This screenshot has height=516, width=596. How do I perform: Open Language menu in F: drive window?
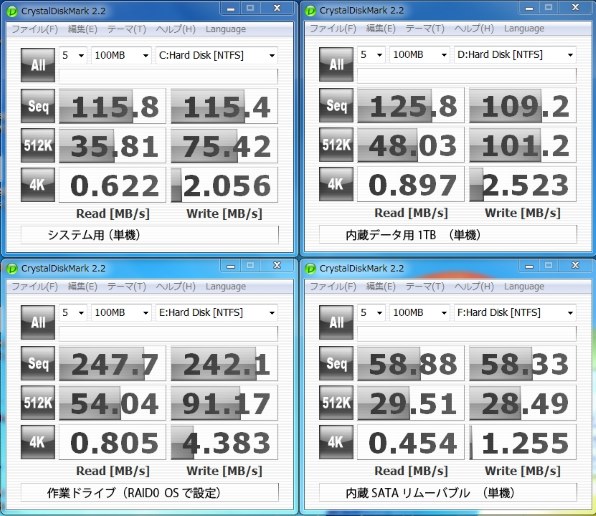point(524,286)
